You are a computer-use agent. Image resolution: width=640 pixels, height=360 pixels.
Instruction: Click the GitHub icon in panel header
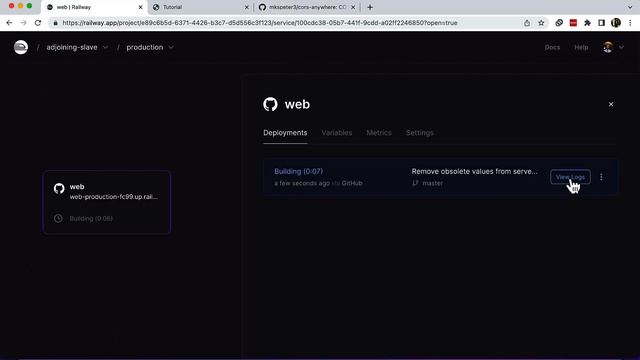pyautogui.click(x=270, y=104)
